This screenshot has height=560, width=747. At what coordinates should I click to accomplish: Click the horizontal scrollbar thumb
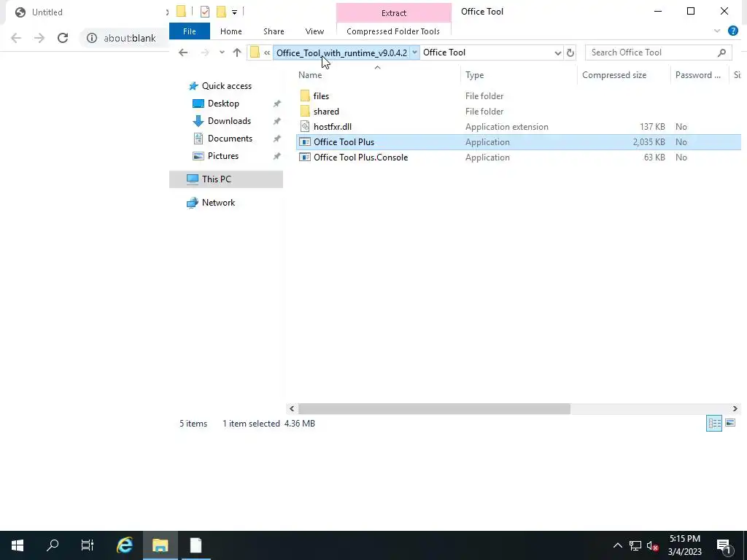(x=434, y=408)
